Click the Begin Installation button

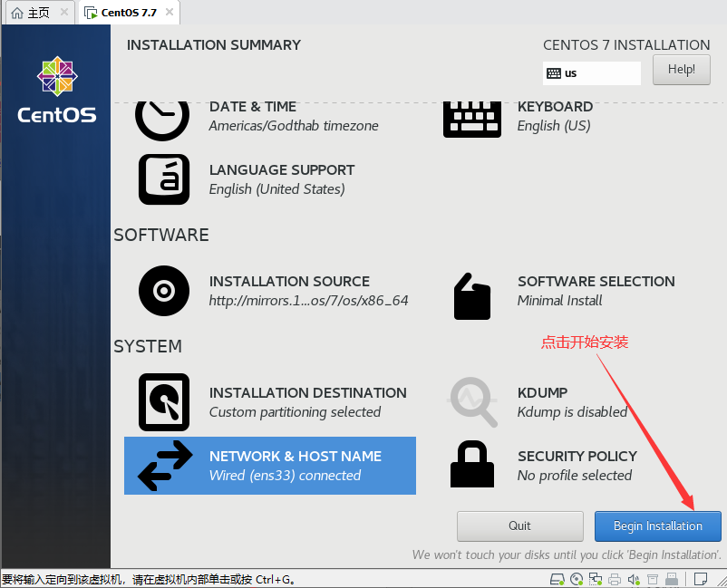(x=657, y=525)
